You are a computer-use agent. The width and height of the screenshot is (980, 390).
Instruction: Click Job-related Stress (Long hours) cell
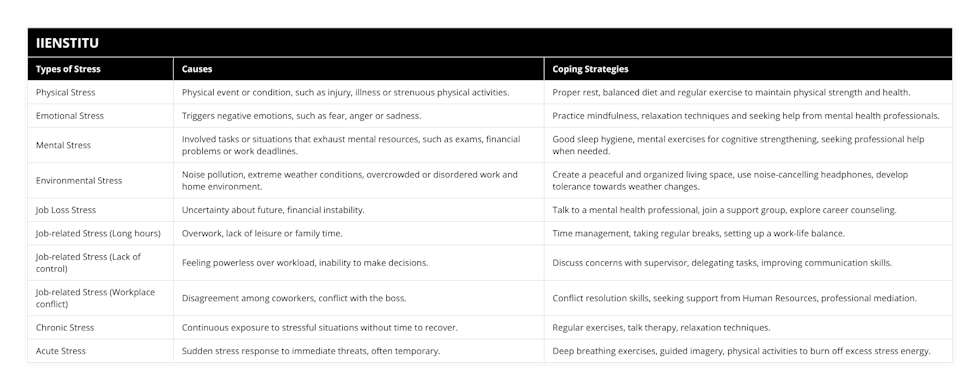point(98,234)
